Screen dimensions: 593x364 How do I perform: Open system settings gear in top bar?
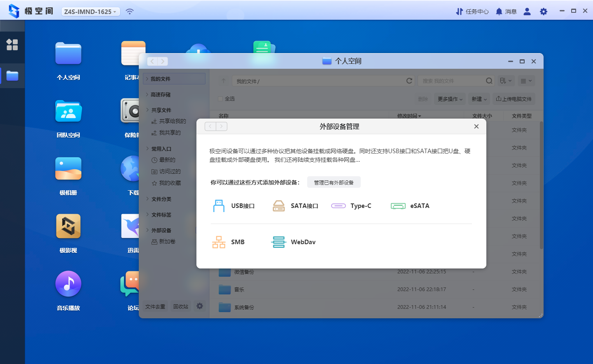point(544,12)
